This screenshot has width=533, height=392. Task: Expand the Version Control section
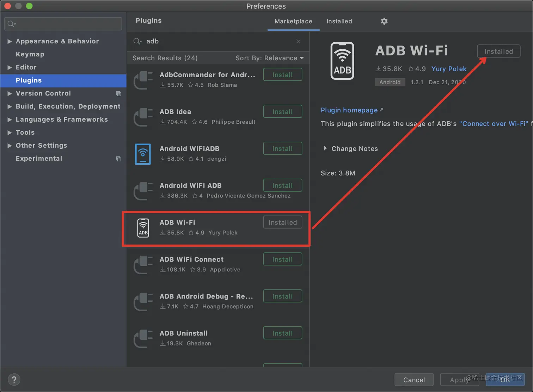pos(10,93)
